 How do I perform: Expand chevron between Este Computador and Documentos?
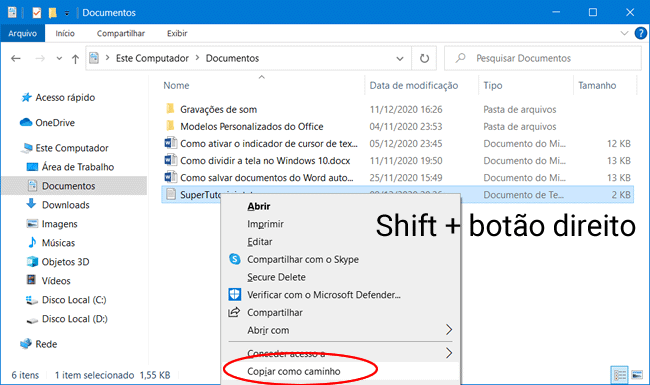[x=197, y=58]
